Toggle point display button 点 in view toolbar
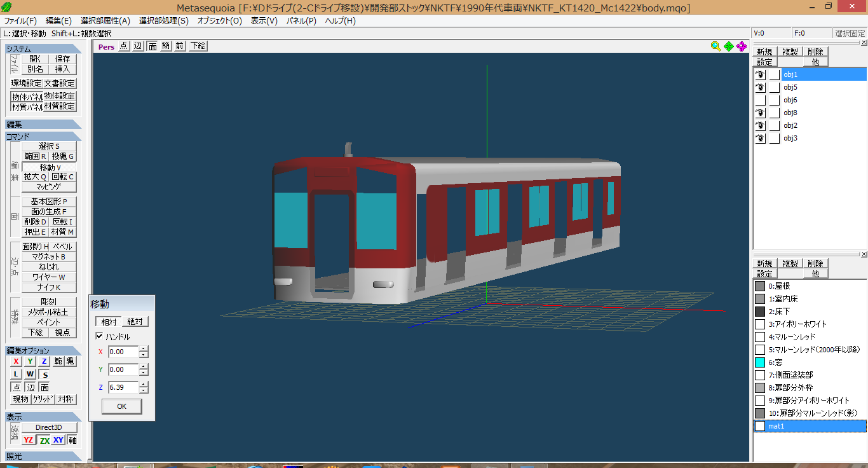This screenshot has width=868, height=468. click(x=123, y=46)
